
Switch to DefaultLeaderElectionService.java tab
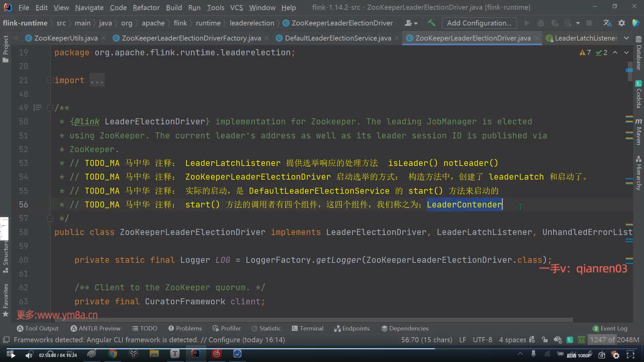coord(337,38)
